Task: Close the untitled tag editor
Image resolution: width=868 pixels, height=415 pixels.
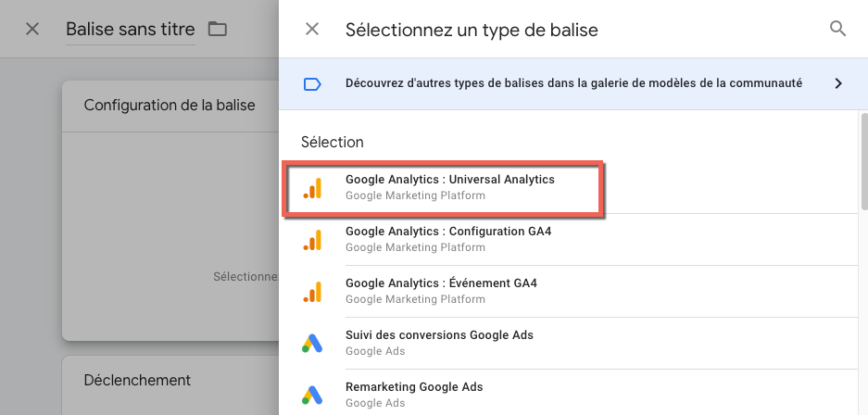Action: pos(32,29)
